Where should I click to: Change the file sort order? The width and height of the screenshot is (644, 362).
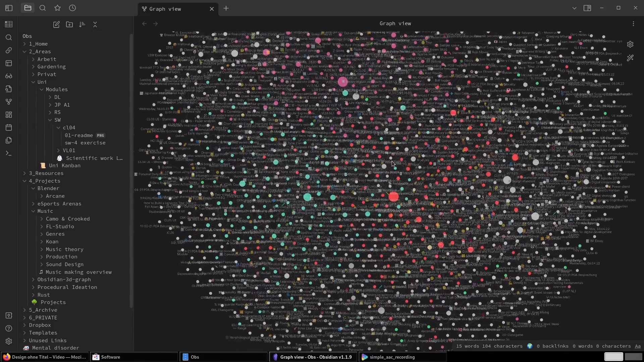point(82,24)
